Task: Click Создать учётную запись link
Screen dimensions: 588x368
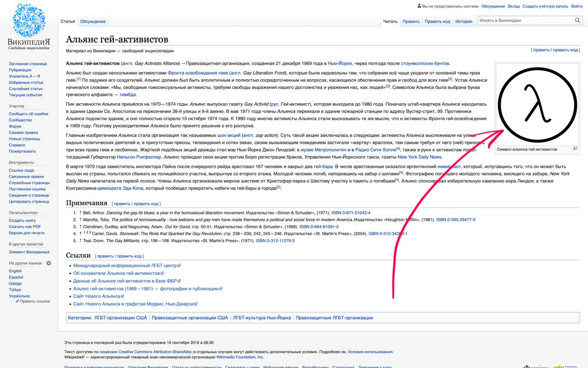Action: [545, 6]
